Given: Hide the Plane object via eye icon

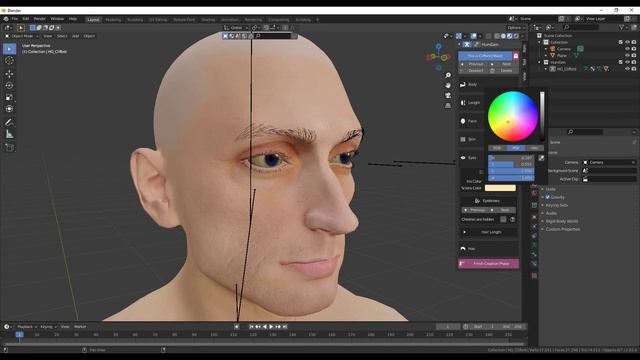Looking at the screenshot, I should coord(627,56).
